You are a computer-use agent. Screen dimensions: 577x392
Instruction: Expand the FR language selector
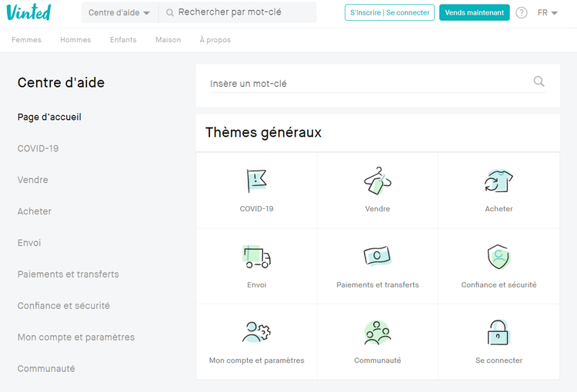pos(547,13)
